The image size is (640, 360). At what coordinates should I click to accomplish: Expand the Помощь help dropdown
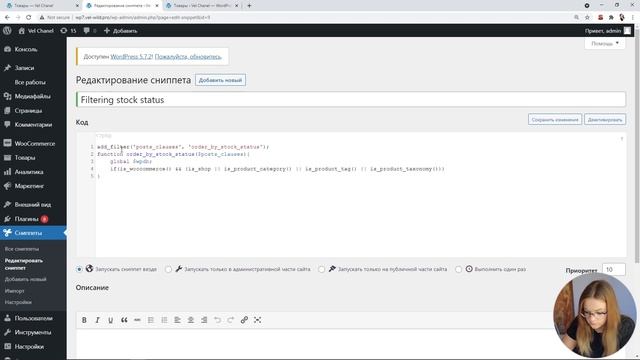pyautogui.click(x=605, y=43)
